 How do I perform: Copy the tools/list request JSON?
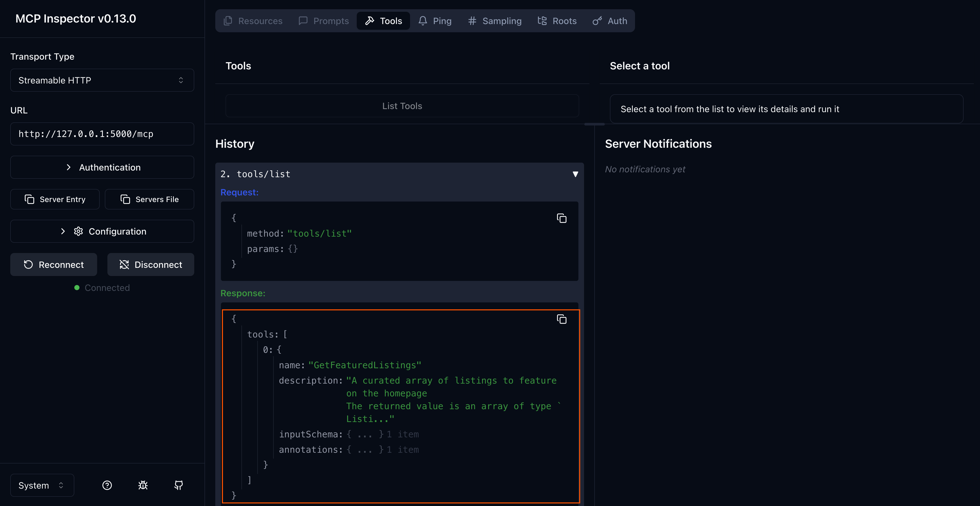[x=562, y=218]
